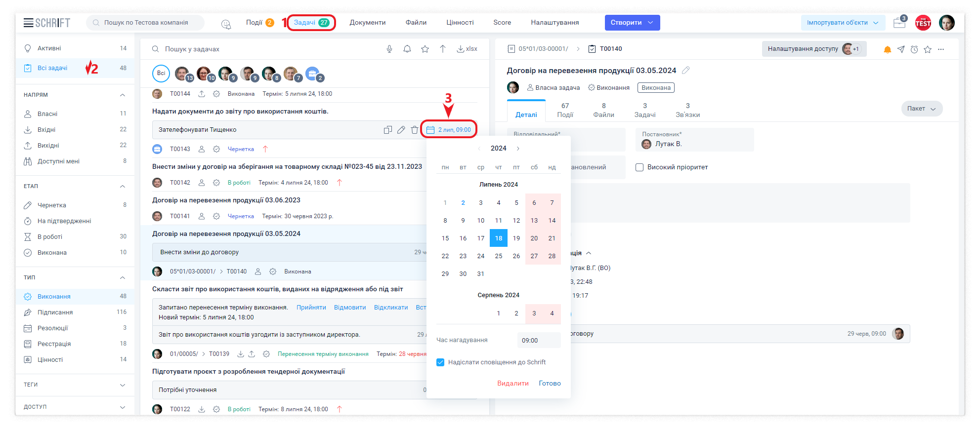Open the Документи menu item
The height and width of the screenshot is (428, 980).
pos(367,23)
